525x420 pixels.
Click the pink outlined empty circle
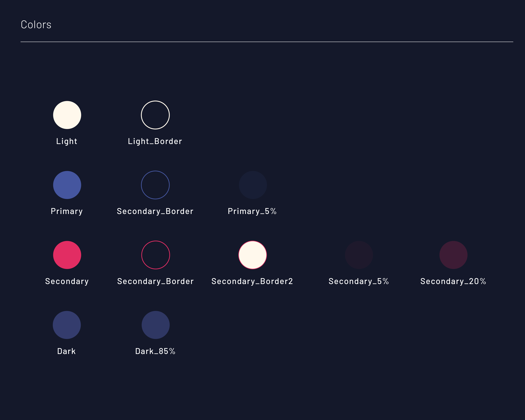155,255
